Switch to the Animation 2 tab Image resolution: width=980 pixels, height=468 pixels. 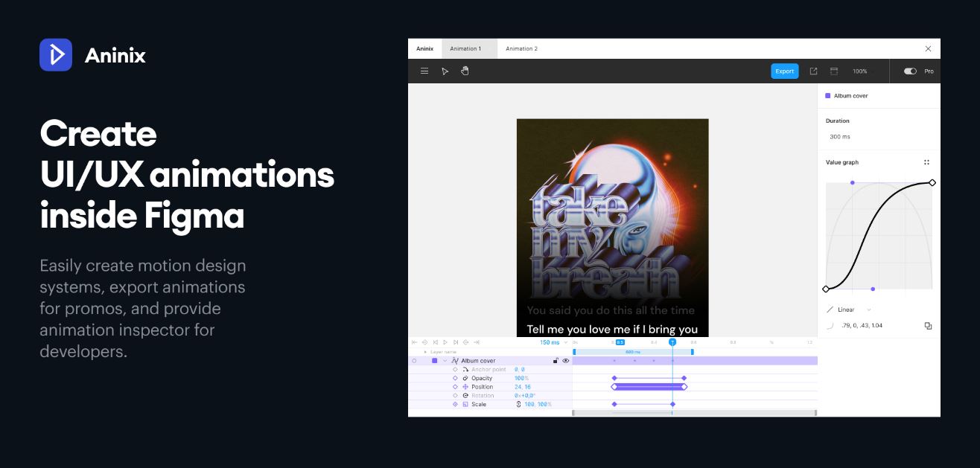(521, 49)
